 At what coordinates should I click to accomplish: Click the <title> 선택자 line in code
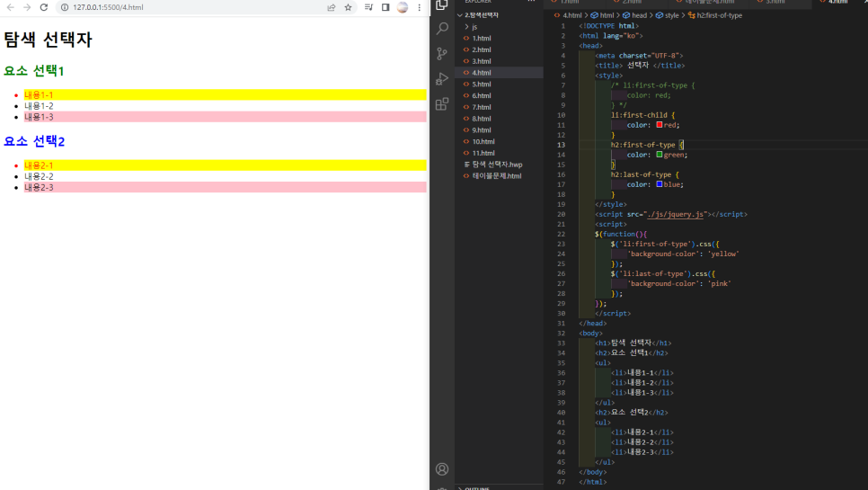pyautogui.click(x=640, y=66)
